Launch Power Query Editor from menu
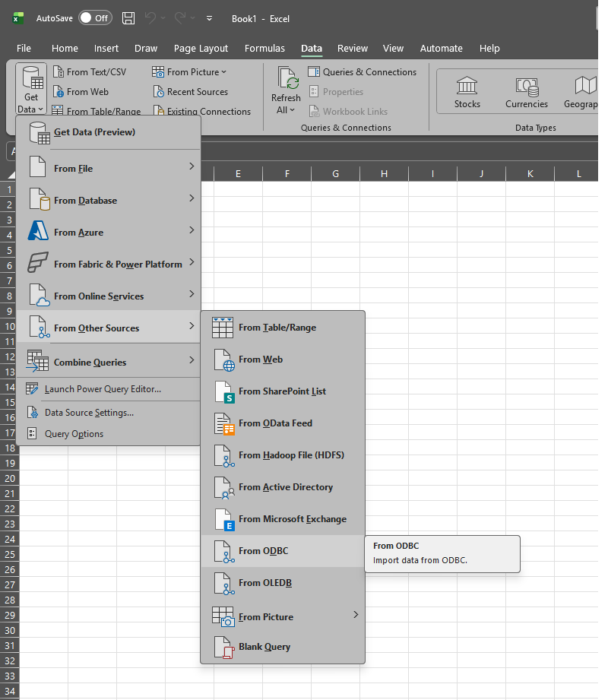 109,389
